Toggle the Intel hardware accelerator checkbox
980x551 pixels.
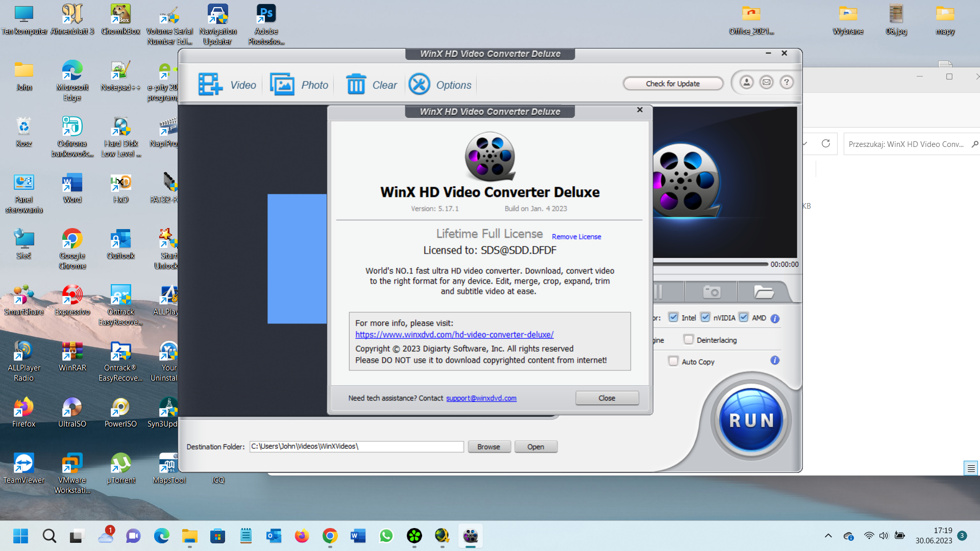673,317
